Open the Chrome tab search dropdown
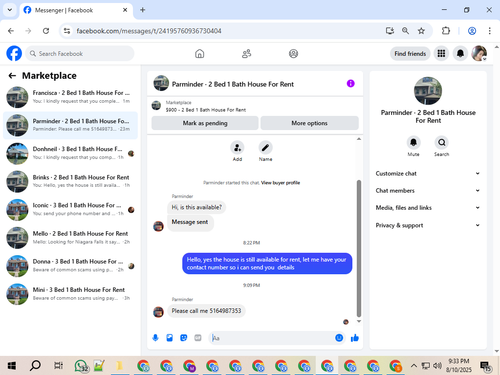This screenshot has width=500, height=375. (x=10, y=10)
